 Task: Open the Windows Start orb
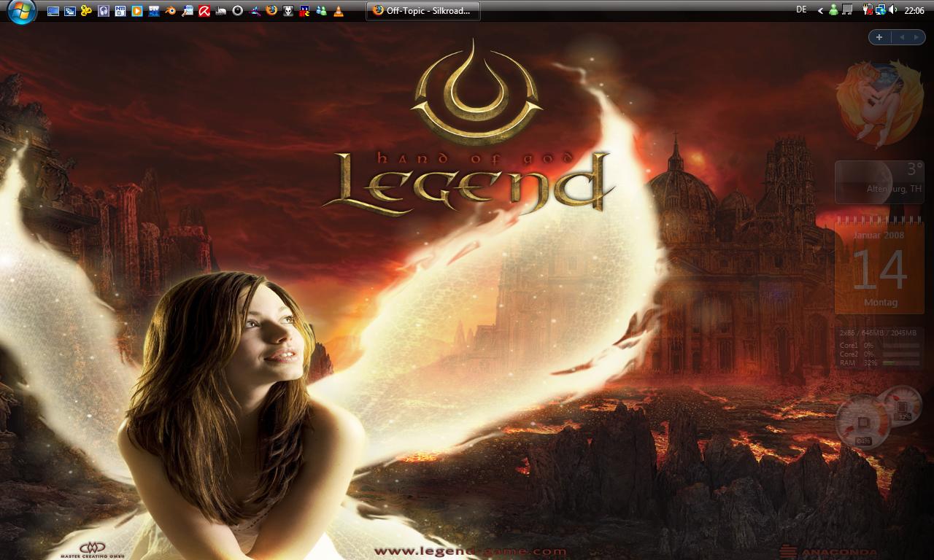[22, 12]
